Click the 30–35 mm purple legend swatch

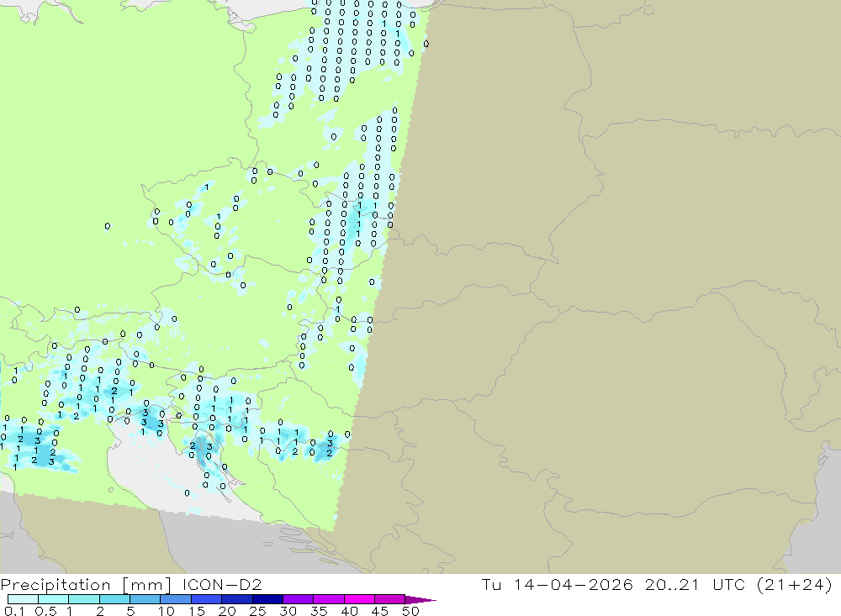[298, 599]
